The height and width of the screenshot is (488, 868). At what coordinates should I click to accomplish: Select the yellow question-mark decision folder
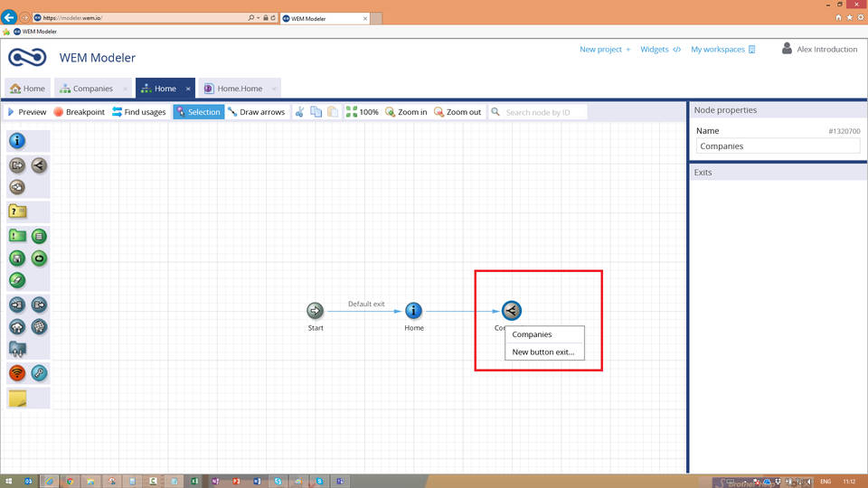(x=18, y=211)
